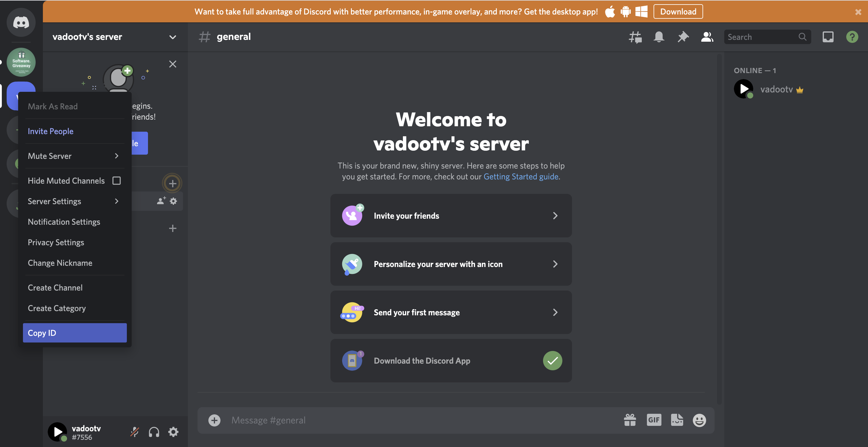
Task: Click the Search field in header
Action: [767, 37]
